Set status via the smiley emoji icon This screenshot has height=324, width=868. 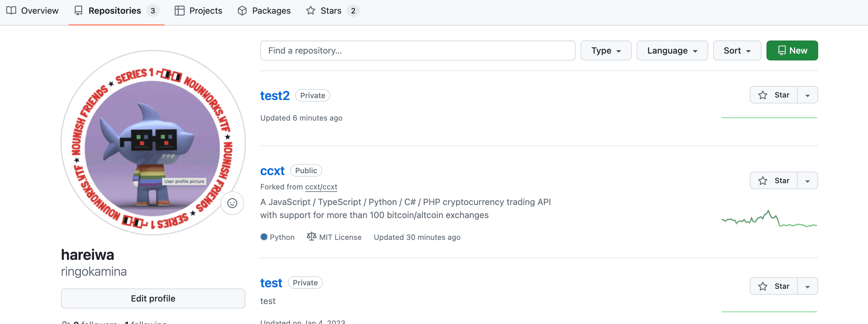click(x=232, y=203)
